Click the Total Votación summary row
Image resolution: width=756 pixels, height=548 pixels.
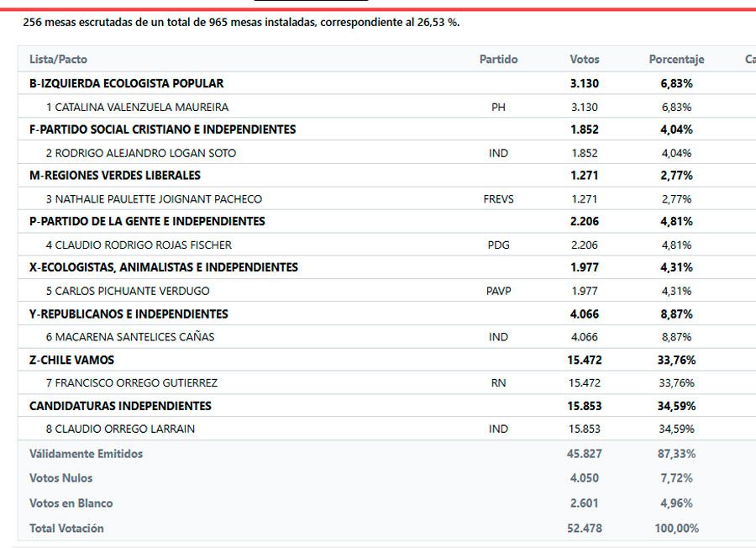386,528
